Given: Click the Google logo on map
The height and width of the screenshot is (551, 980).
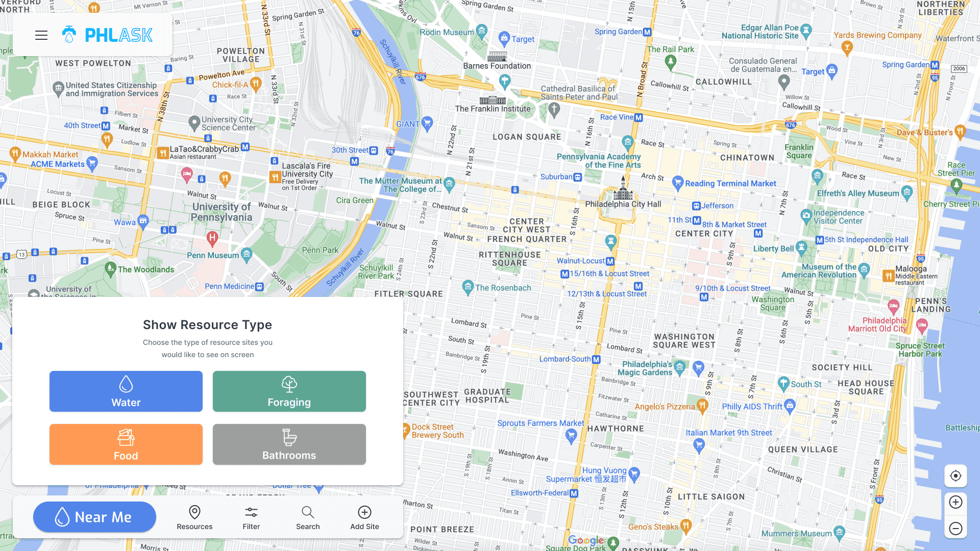Looking at the screenshot, I should coord(586,540).
